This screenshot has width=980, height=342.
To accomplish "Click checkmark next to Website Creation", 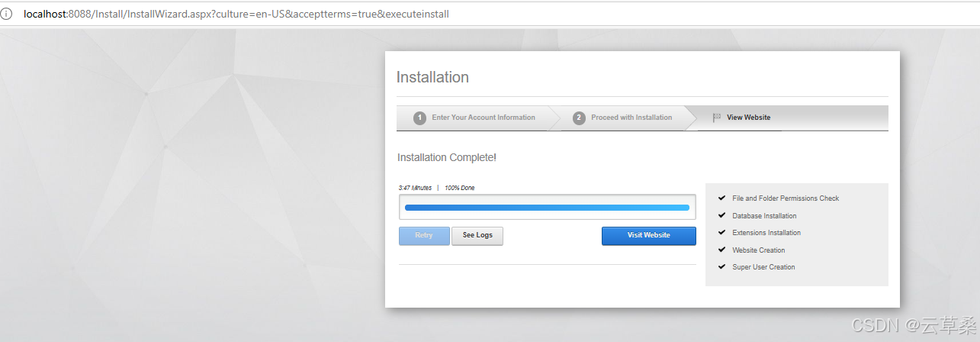I will point(721,250).
